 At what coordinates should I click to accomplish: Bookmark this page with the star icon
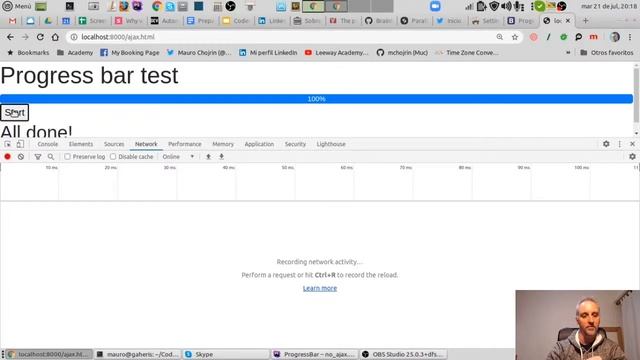pyautogui.click(x=515, y=37)
